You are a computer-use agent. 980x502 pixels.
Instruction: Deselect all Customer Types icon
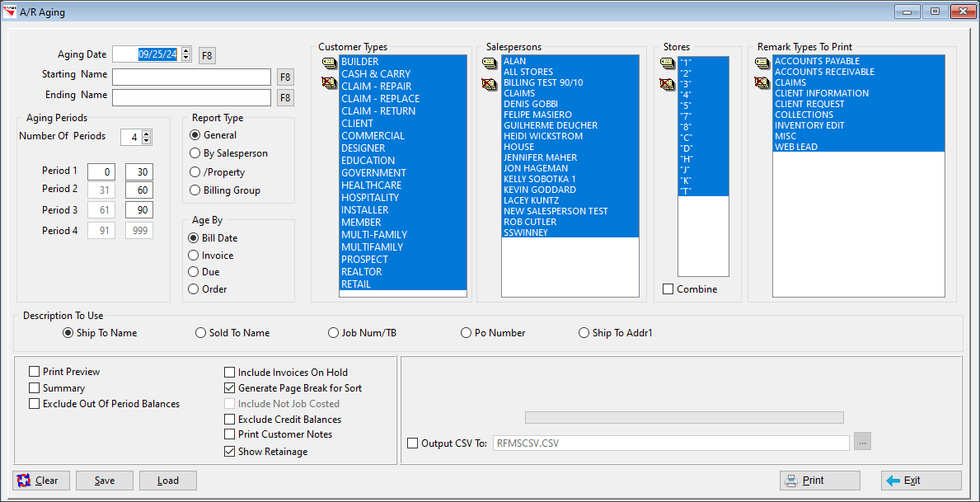pos(329,82)
